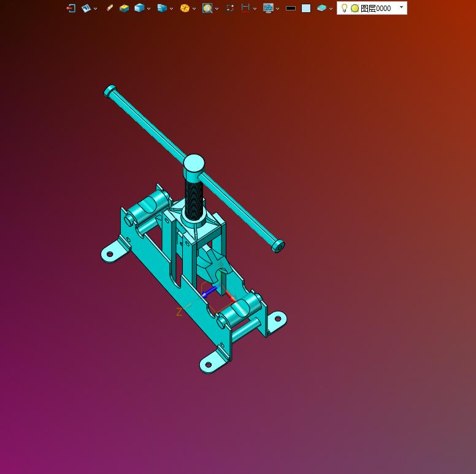Image resolution: width=476 pixels, height=474 pixels.
Task: Click the exit icon with red arrow
Action: tap(71, 8)
